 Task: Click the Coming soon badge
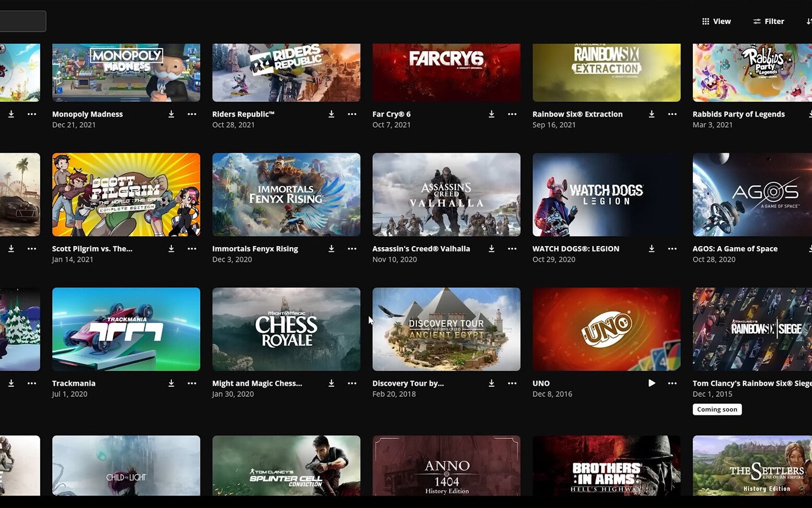(x=717, y=409)
